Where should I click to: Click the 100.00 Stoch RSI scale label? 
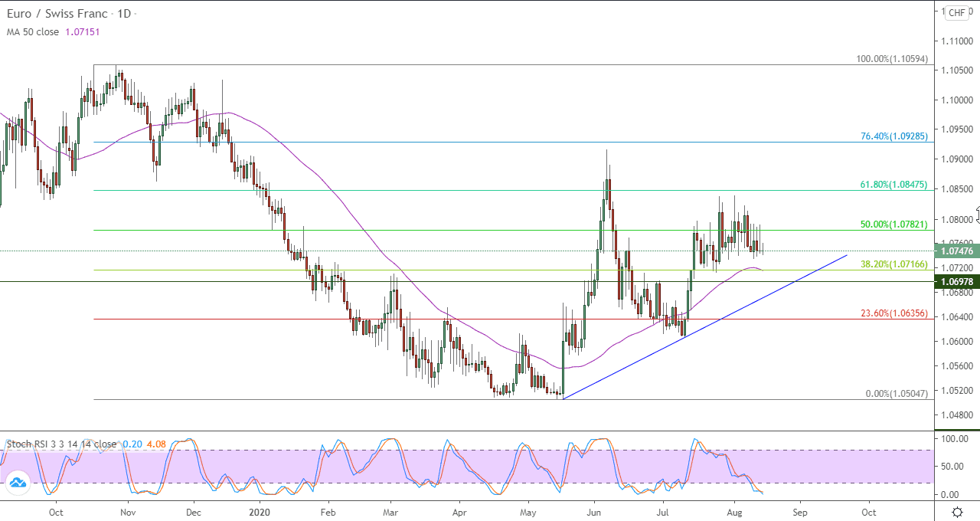coord(955,440)
